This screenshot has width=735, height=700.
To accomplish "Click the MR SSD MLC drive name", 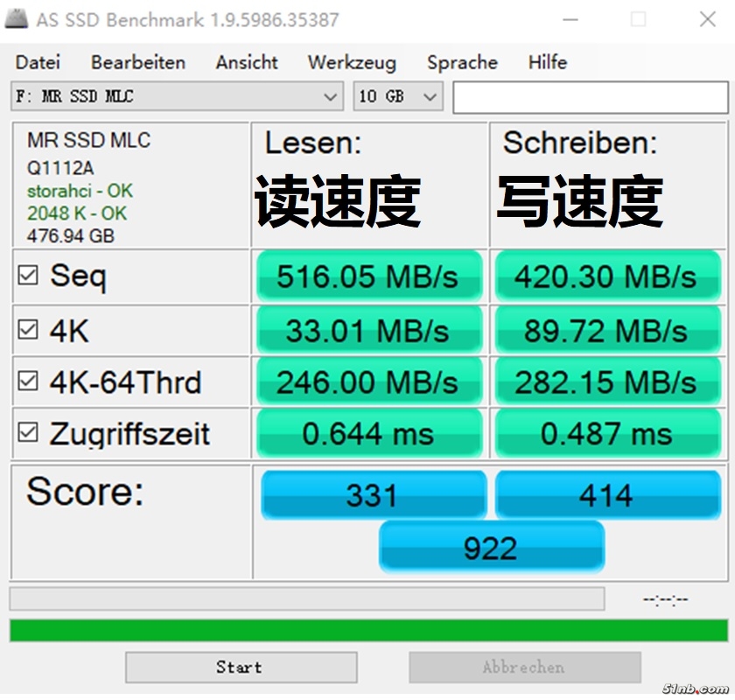I will click(88, 140).
